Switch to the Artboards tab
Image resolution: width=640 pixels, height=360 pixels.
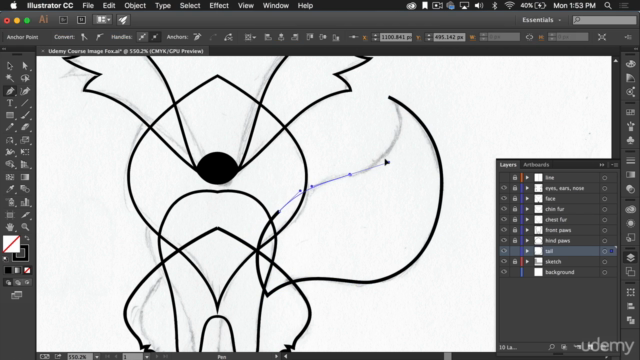pyautogui.click(x=536, y=164)
